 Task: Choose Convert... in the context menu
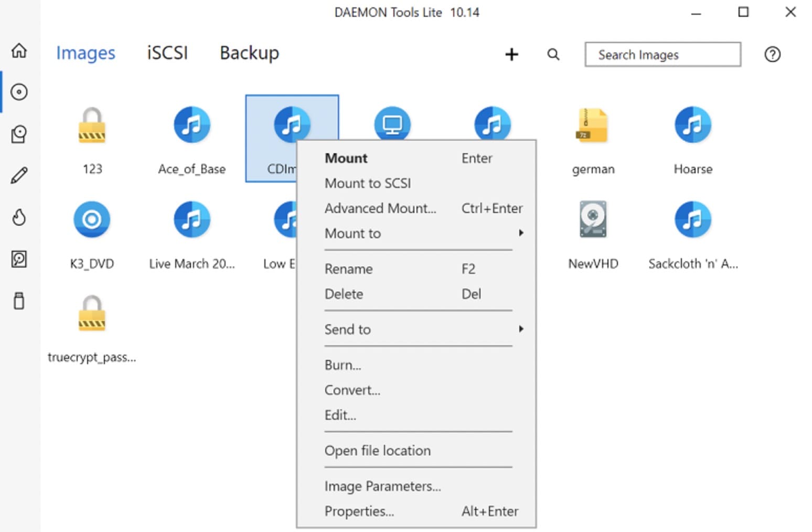tap(416, 390)
